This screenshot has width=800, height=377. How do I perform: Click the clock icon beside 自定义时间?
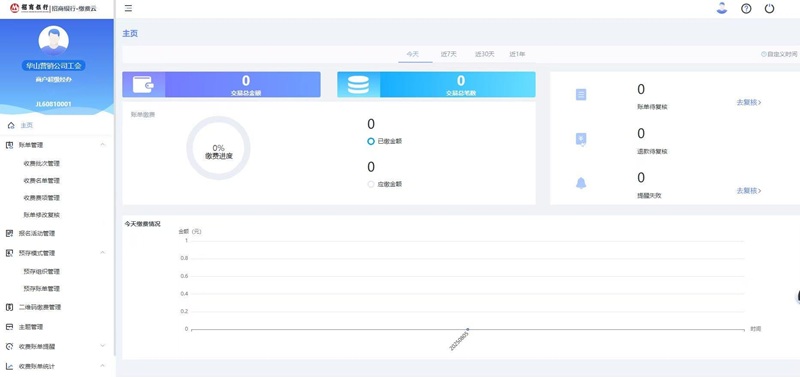(763, 54)
